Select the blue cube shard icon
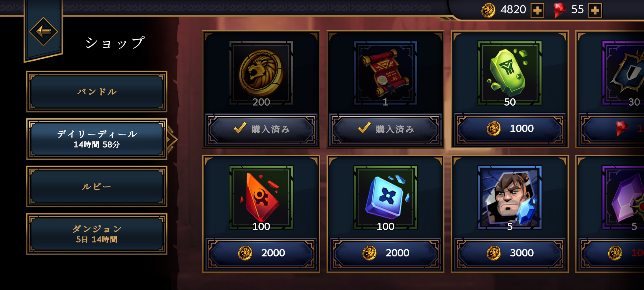Image resolution: width=644 pixels, height=290 pixels. pyautogui.click(x=385, y=197)
